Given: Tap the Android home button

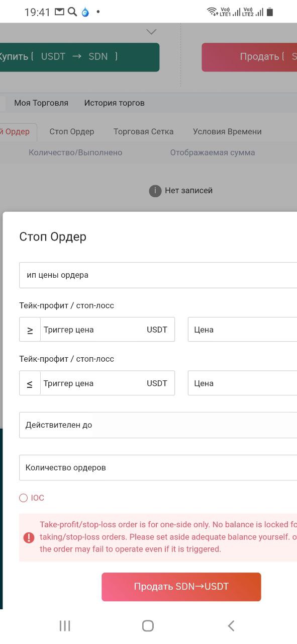Looking at the screenshot, I should point(148,625).
